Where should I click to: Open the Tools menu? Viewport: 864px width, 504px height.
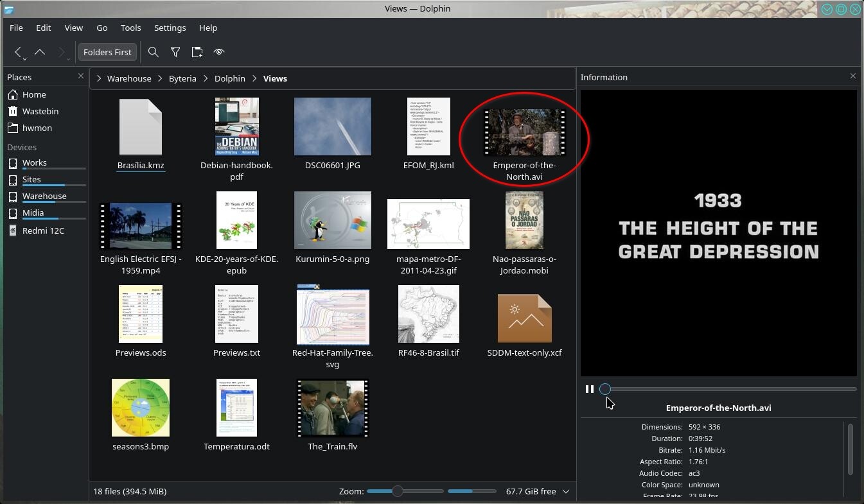[130, 28]
